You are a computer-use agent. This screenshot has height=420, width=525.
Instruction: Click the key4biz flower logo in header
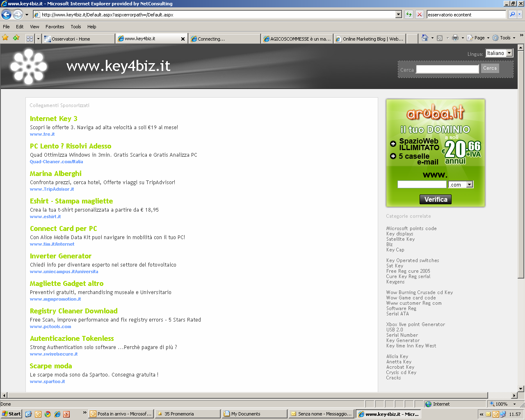[29, 66]
